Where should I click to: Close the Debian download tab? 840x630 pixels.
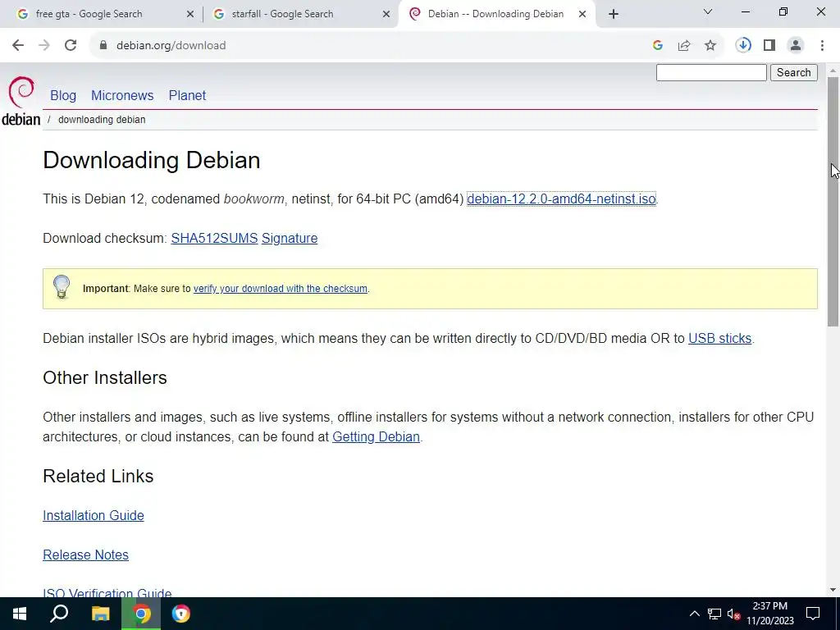tap(582, 14)
